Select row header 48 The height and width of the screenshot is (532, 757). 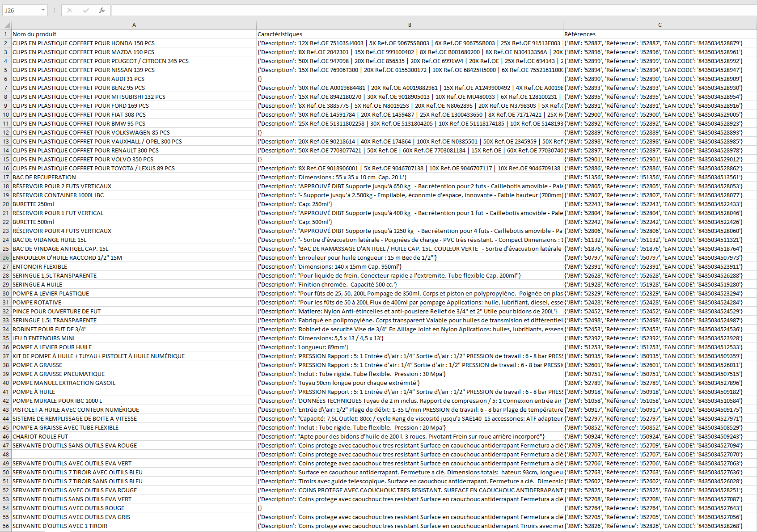pos(6,454)
